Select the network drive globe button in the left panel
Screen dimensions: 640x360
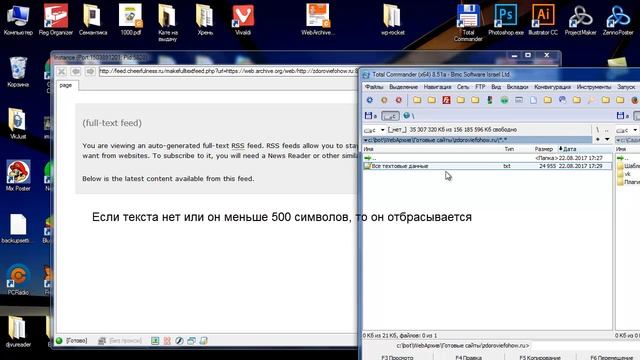coord(409,116)
